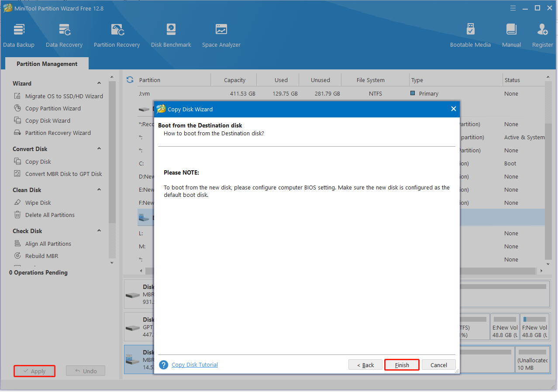
Task: Collapse the Wizard section
Action: [x=99, y=83]
